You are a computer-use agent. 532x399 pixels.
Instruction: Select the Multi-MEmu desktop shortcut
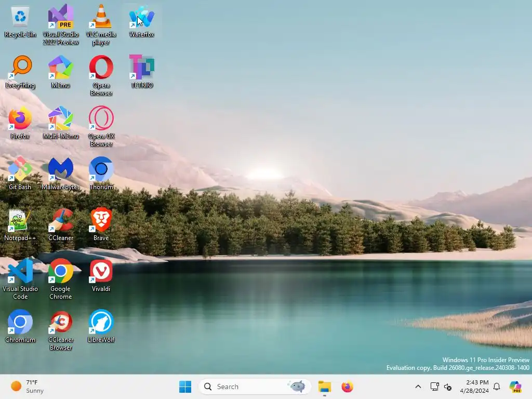pos(61,123)
